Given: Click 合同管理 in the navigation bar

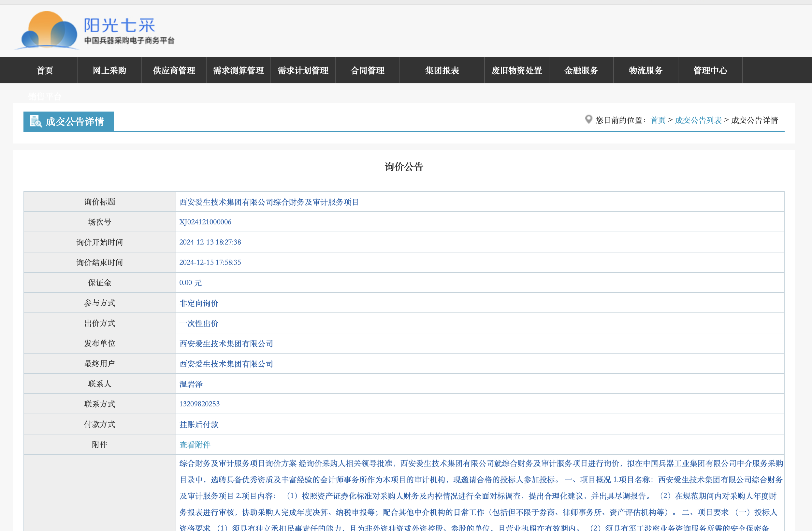Looking at the screenshot, I should (x=367, y=70).
